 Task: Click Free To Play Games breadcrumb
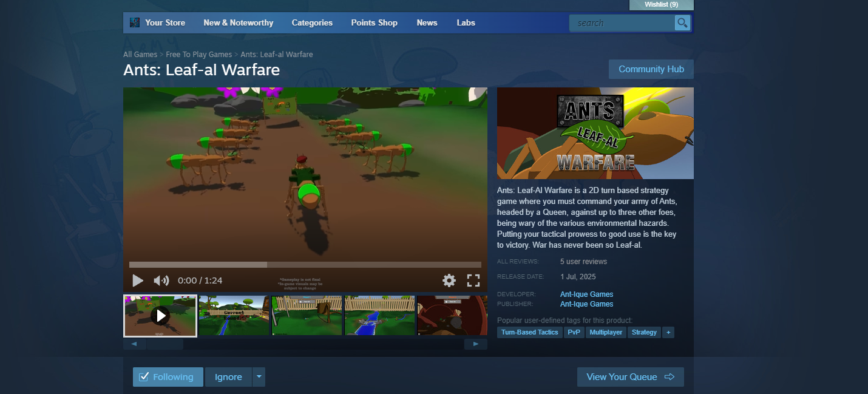click(x=199, y=55)
